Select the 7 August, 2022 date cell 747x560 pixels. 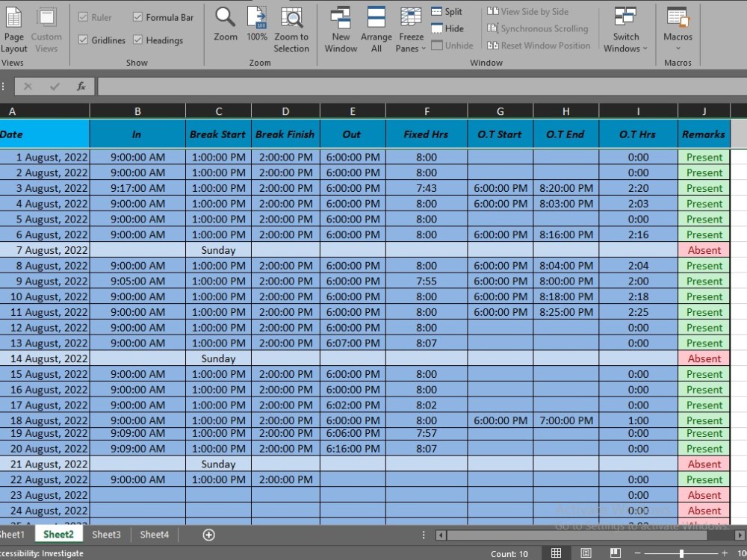click(44, 250)
